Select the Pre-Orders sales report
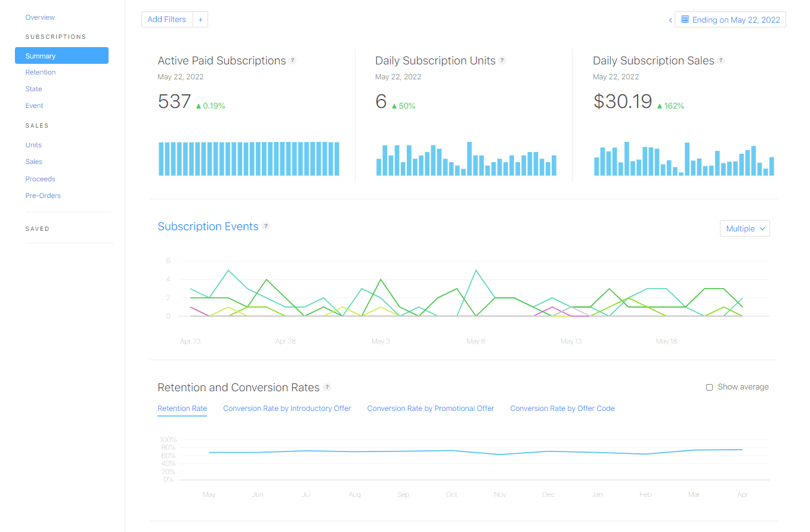Image resolution: width=810 pixels, height=532 pixels. pos(43,195)
